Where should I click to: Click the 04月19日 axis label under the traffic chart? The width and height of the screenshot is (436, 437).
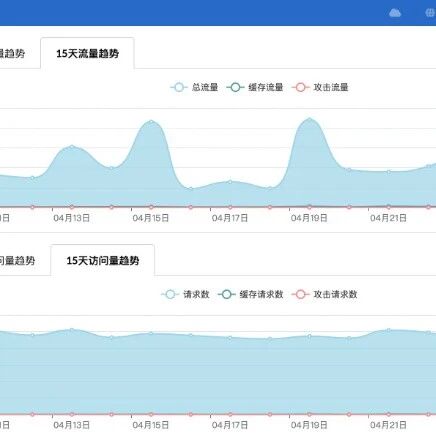(309, 218)
